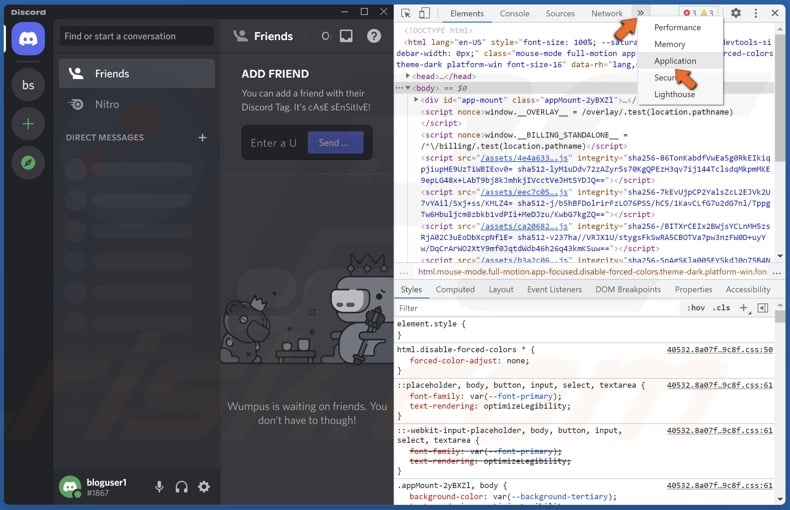The width and height of the screenshot is (790, 510).
Task: Mute the microphone in user panel
Action: (x=159, y=486)
